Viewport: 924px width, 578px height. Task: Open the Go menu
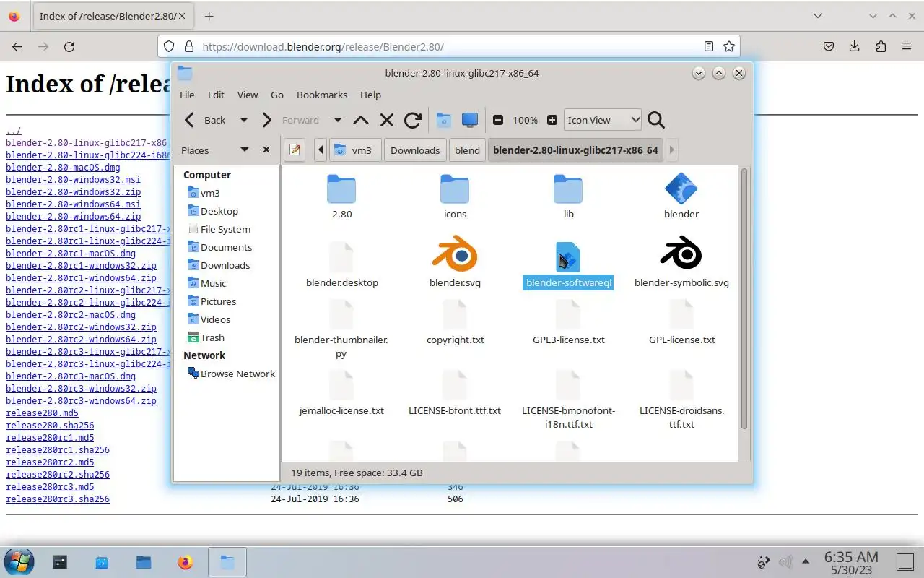coord(277,95)
